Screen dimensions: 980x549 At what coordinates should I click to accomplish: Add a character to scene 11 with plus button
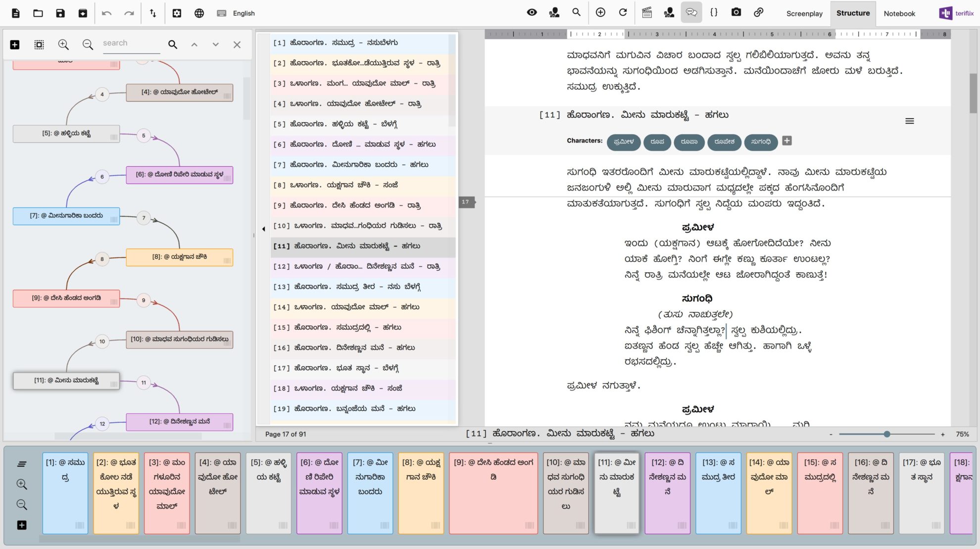pos(787,141)
